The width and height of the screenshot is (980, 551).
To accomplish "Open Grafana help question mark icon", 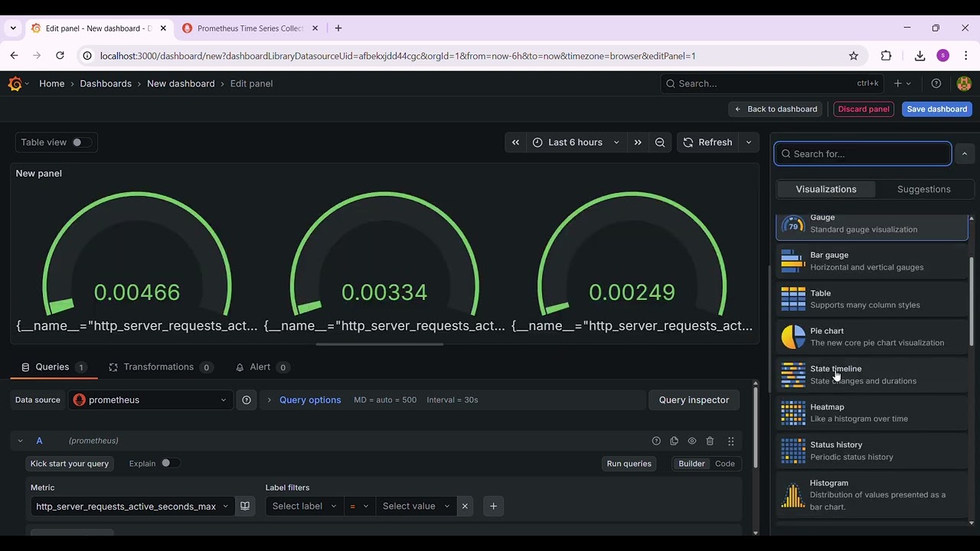I will coord(936,83).
